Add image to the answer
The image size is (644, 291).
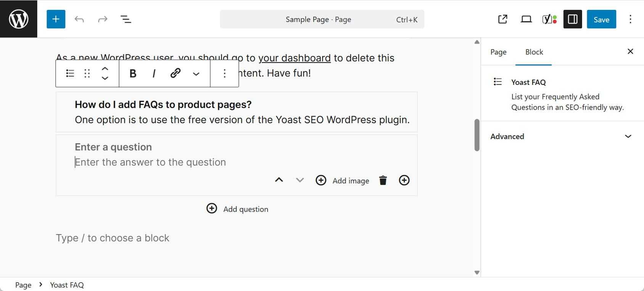[342, 181]
